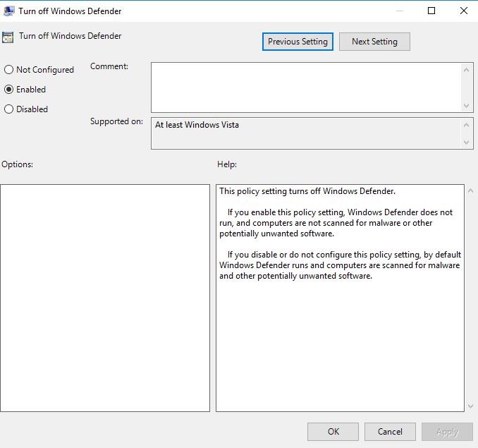Click the Comment box scroll down arrow
The width and height of the screenshot is (478, 448).
coord(466,106)
